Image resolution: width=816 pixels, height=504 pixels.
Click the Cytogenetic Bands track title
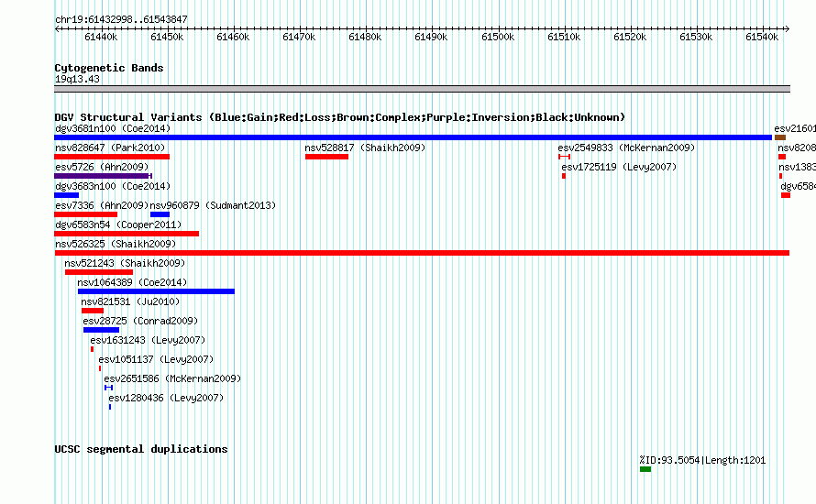click(x=109, y=68)
